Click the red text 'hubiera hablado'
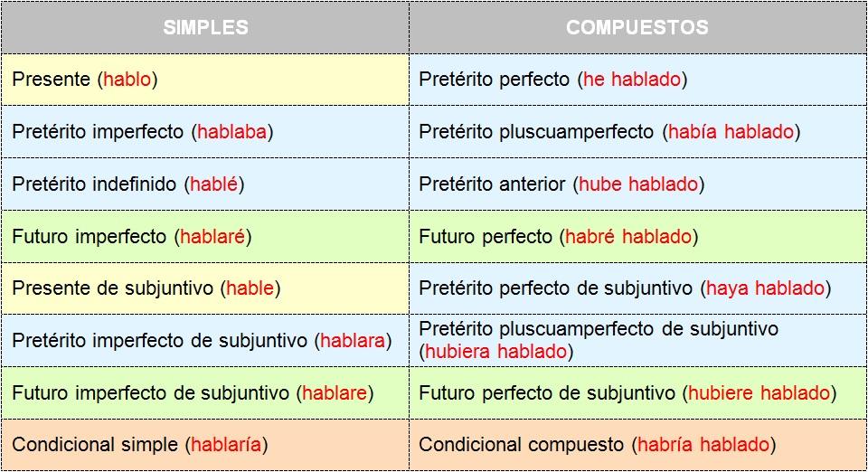 [x=496, y=352]
